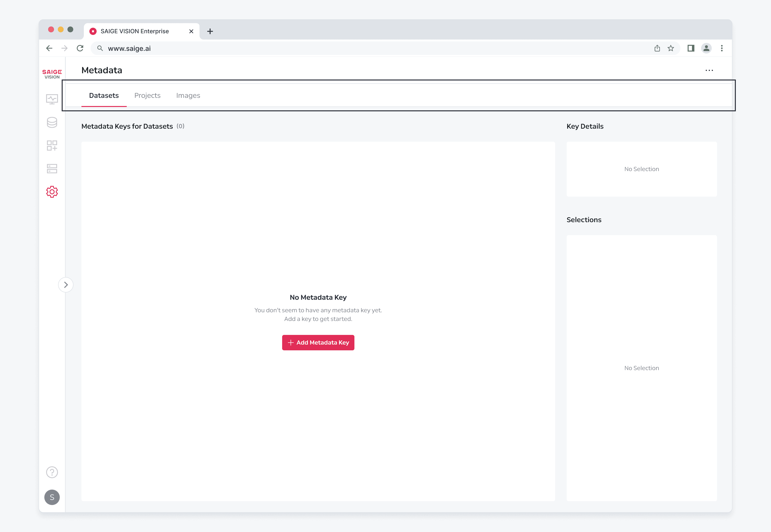
Task: Toggle the browser side panel icon
Action: 691,48
